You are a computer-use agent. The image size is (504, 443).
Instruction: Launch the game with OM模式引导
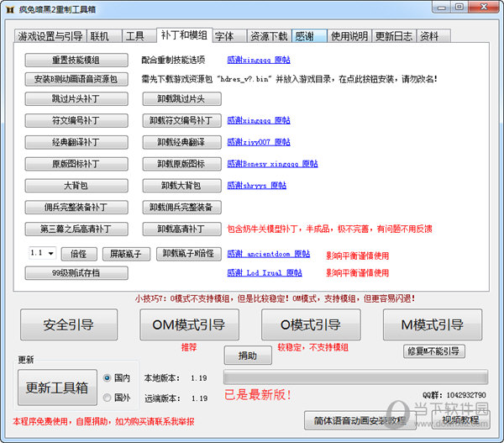189,325
